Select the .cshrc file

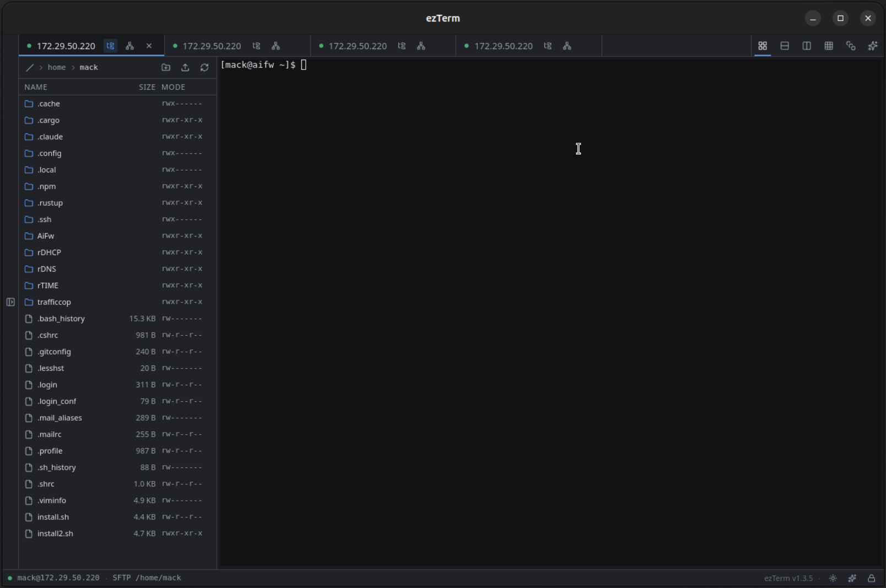118,335
